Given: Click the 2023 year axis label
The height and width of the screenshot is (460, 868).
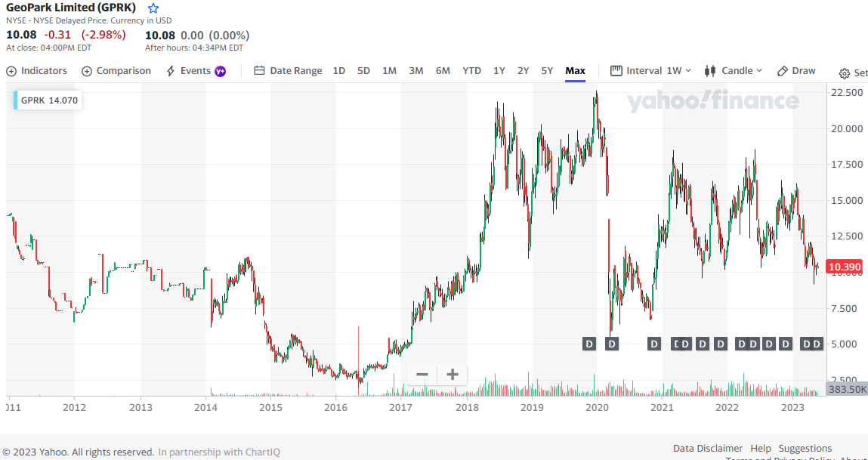Looking at the screenshot, I should tap(792, 408).
